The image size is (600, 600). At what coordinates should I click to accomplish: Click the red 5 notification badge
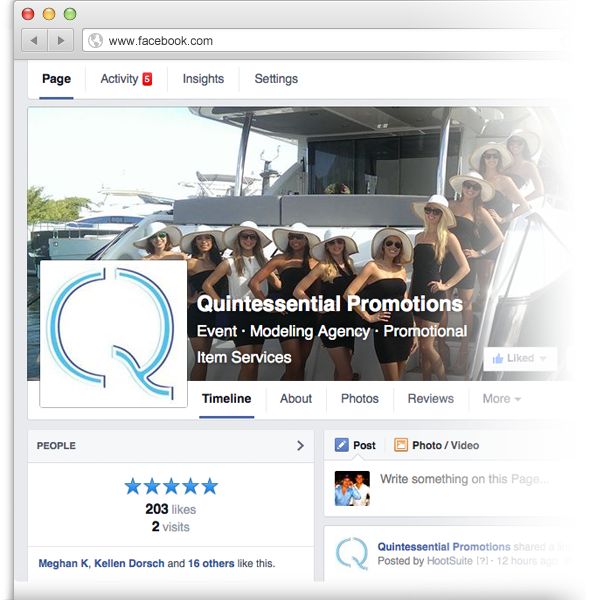pyautogui.click(x=147, y=79)
